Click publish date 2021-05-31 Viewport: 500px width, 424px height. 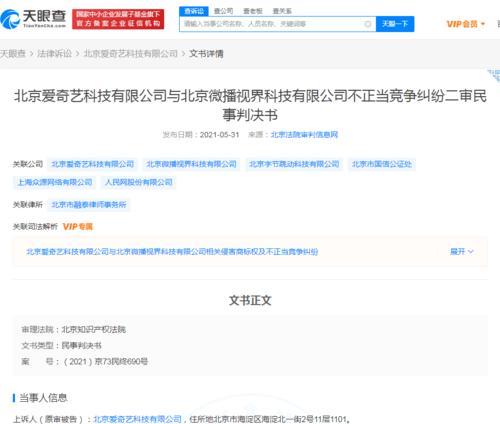[220, 135]
